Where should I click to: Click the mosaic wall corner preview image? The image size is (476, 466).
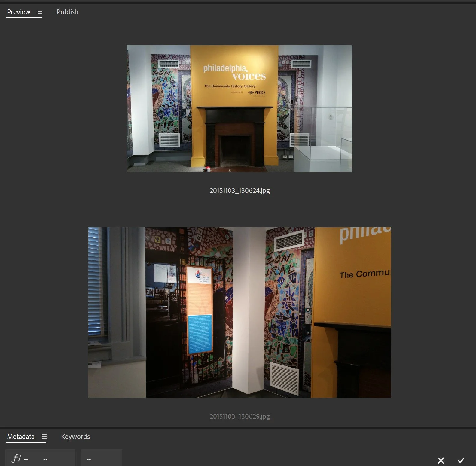(240, 313)
